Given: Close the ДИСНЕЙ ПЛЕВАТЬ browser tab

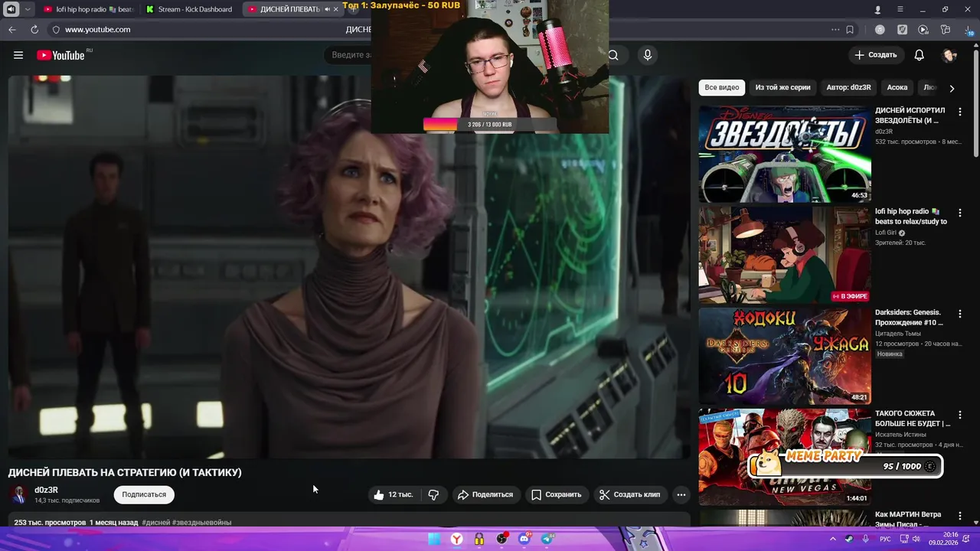Looking at the screenshot, I should click(336, 9).
